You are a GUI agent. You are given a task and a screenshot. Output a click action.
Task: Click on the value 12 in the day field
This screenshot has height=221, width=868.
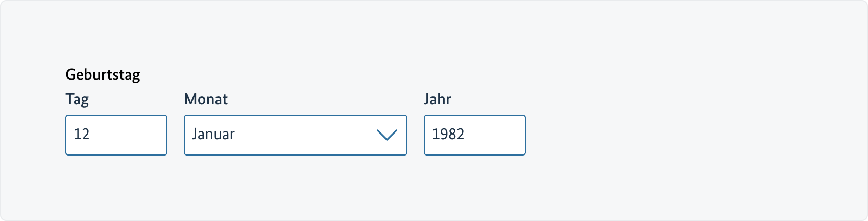82,135
